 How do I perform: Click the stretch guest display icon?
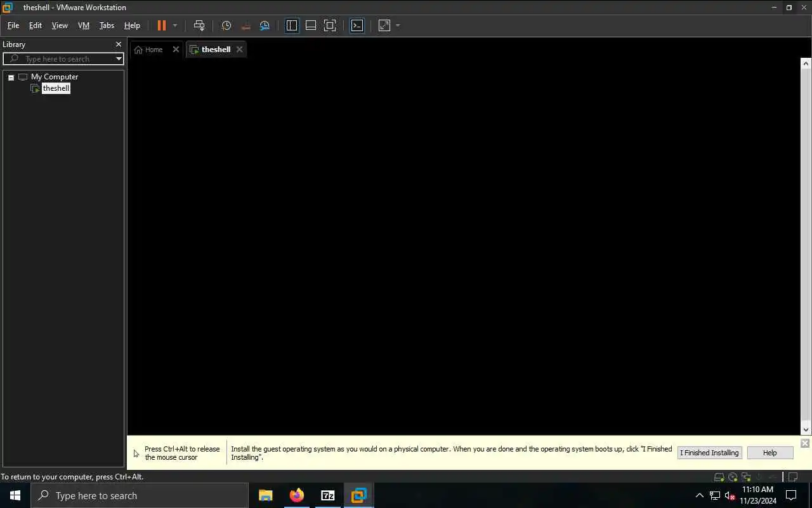[384, 25]
